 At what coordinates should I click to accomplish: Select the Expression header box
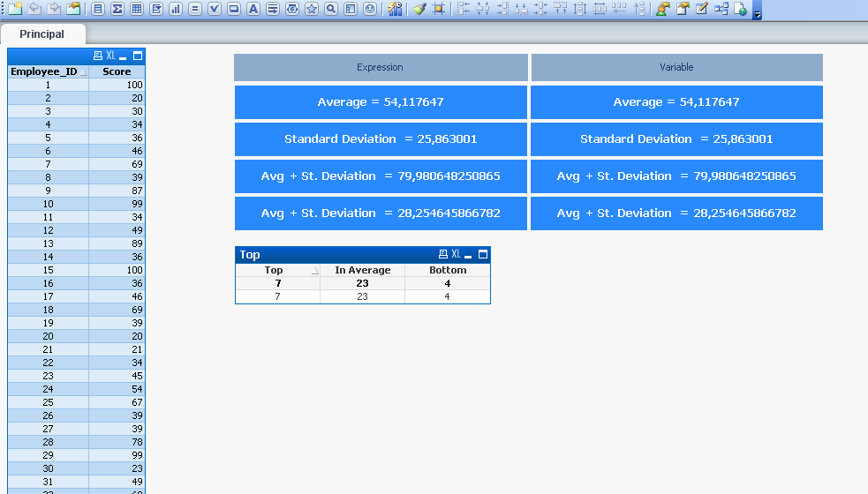[381, 68]
